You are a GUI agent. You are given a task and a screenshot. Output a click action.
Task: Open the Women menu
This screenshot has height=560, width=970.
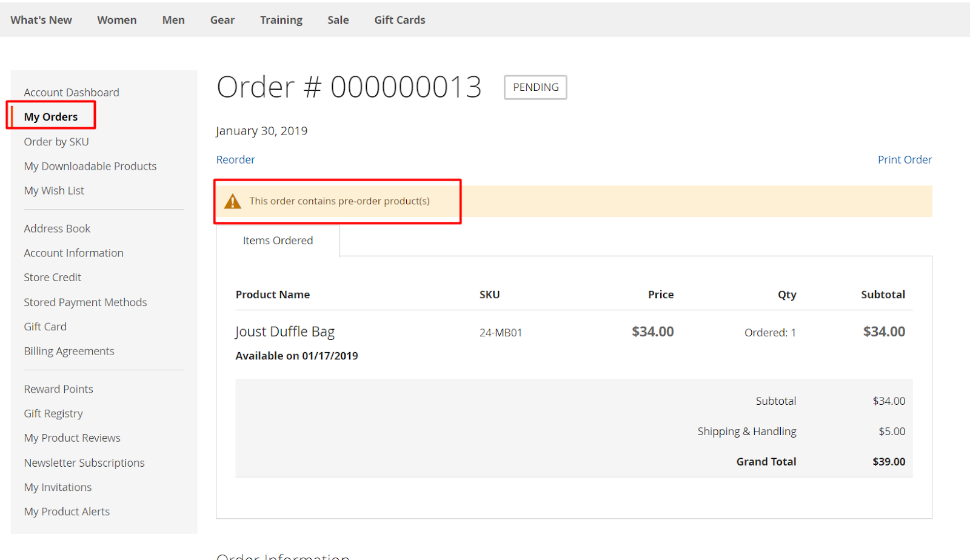click(x=117, y=20)
